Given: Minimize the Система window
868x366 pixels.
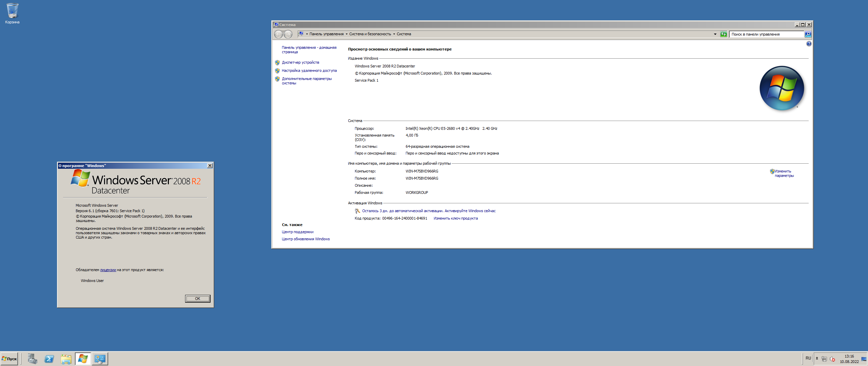Looking at the screenshot, I should pyautogui.click(x=797, y=25).
